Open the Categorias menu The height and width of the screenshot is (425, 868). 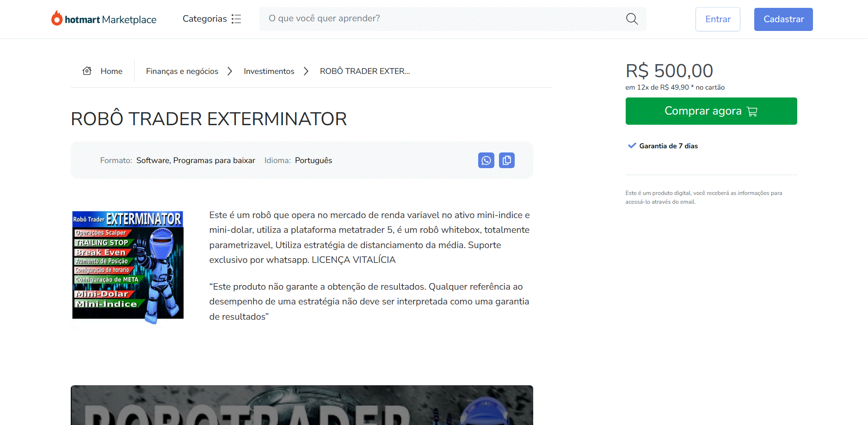click(212, 19)
